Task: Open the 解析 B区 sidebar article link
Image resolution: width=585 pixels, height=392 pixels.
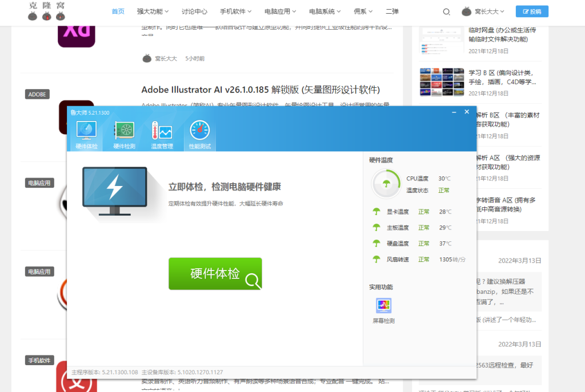Action: 508,120
